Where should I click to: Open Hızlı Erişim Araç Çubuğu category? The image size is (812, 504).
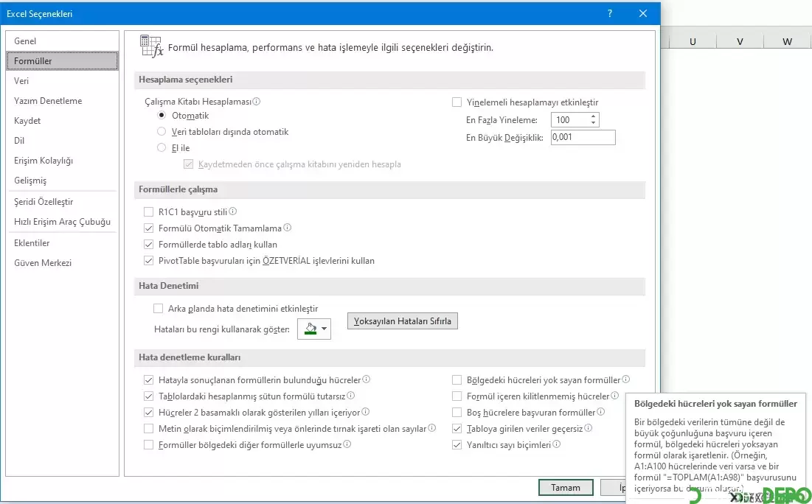pos(62,222)
